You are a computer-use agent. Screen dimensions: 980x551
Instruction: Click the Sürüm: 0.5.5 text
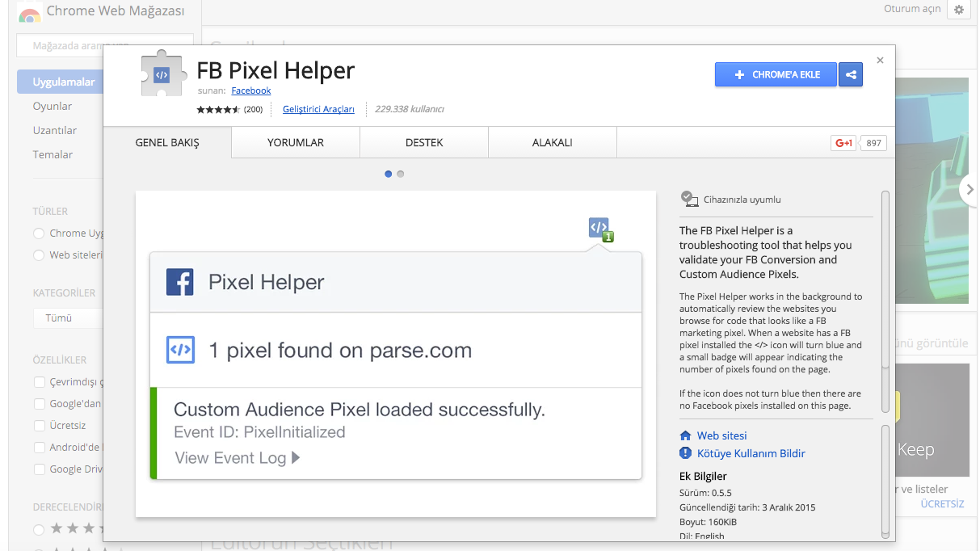tap(706, 493)
